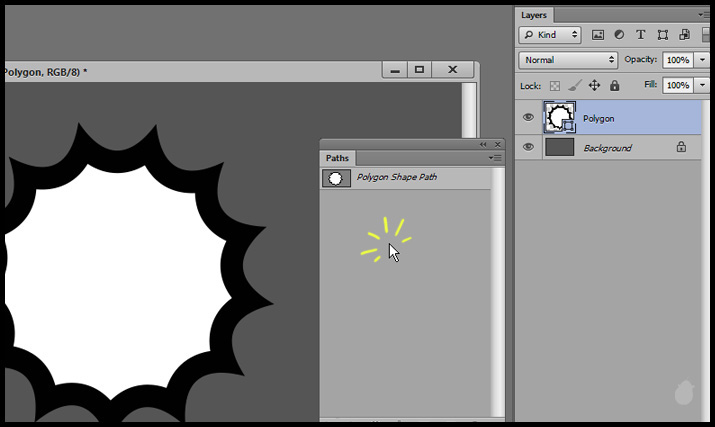Hide the Polygon layer

[529, 118]
